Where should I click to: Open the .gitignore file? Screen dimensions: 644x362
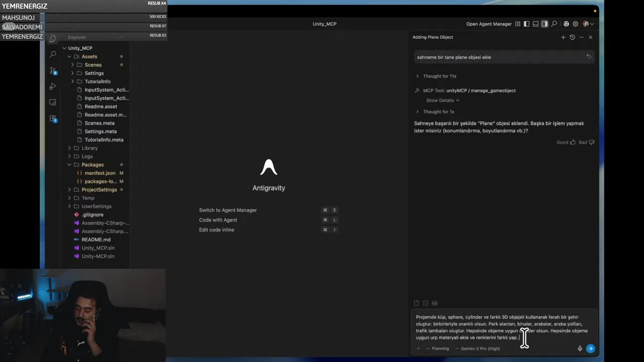[x=92, y=215]
